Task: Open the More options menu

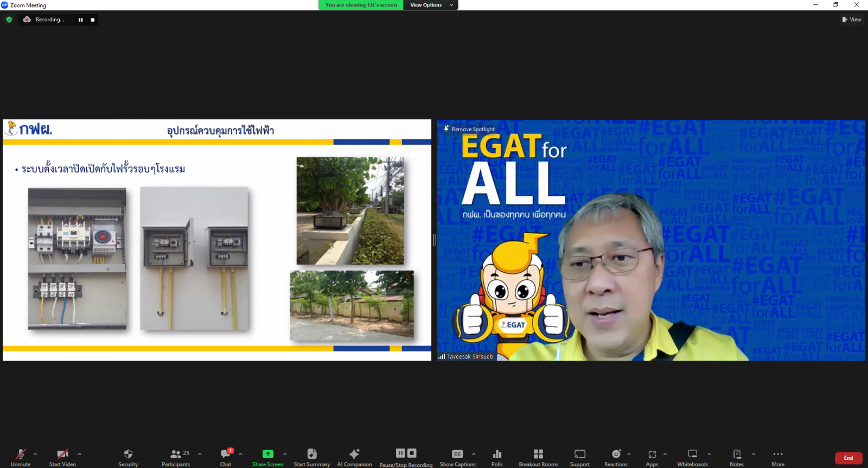Action: pyautogui.click(x=778, y=457)
